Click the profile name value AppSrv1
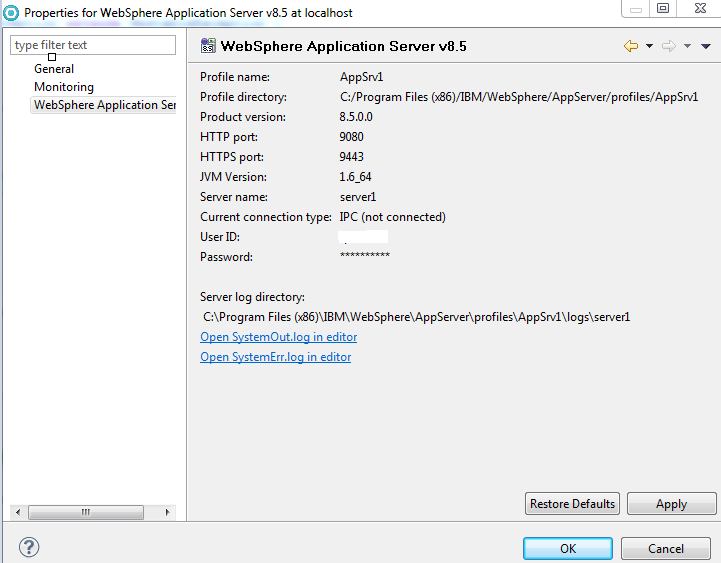The image size is (721, 563). [x=361, y=77]
